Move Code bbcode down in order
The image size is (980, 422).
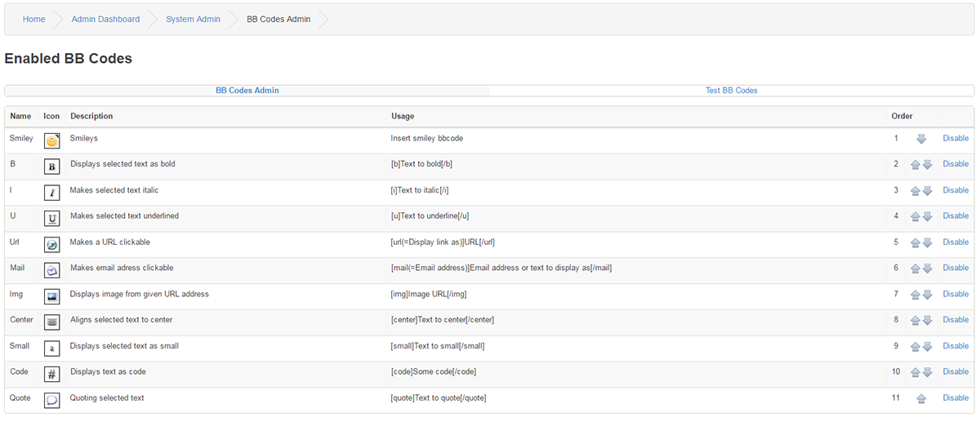pos(927,372)
